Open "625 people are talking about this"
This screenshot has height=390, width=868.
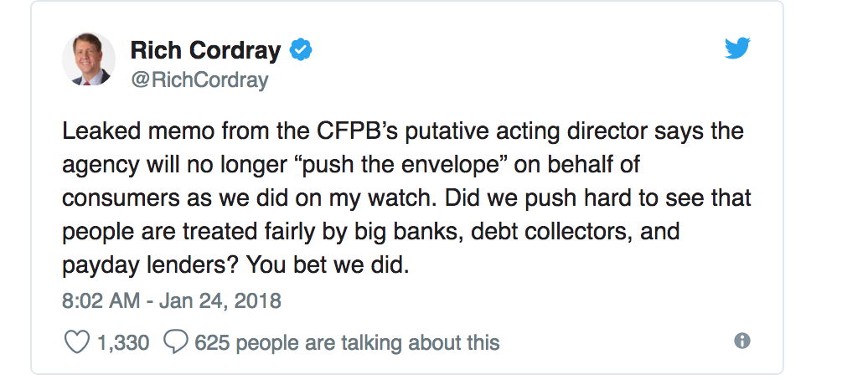[x=347, y=342]
